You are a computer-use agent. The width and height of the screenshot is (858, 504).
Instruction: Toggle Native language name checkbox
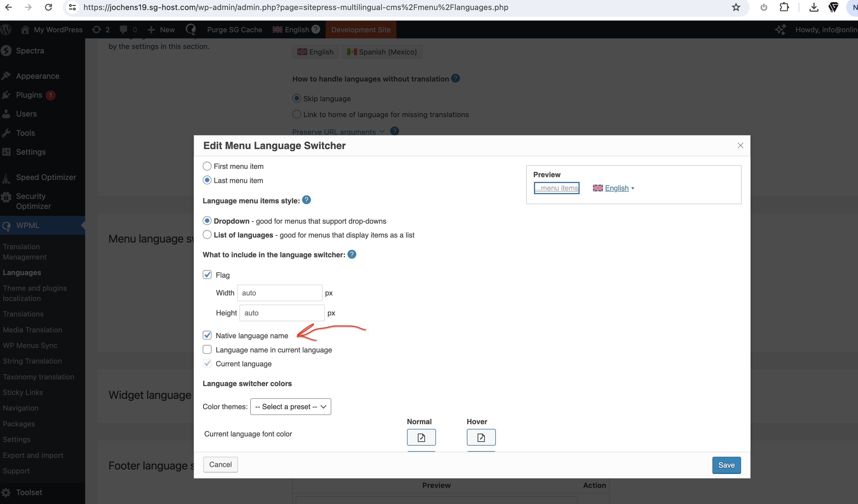tap(207, 335)
